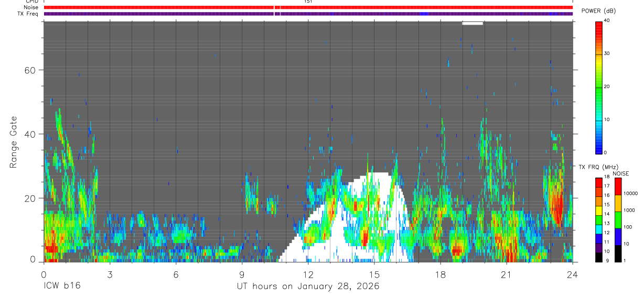Click the NOISE legend title
644x297 pixels.
click(620, 173)
